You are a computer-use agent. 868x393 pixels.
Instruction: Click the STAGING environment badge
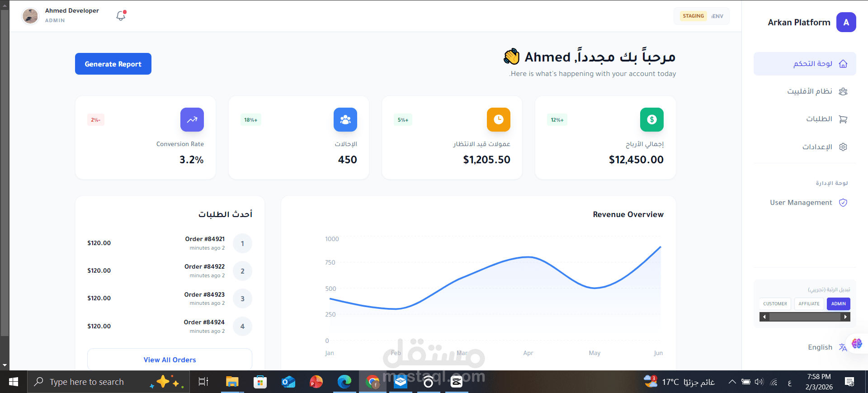click(693, 16)
